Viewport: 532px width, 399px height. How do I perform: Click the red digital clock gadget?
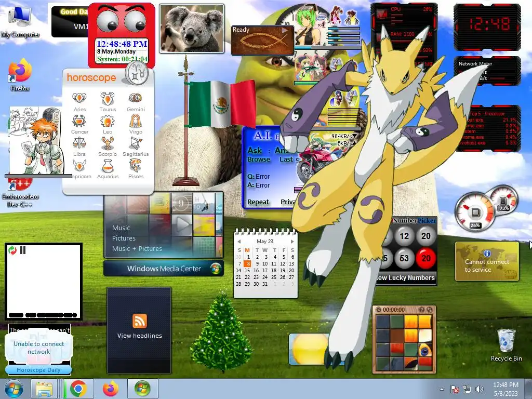(487, 26)
